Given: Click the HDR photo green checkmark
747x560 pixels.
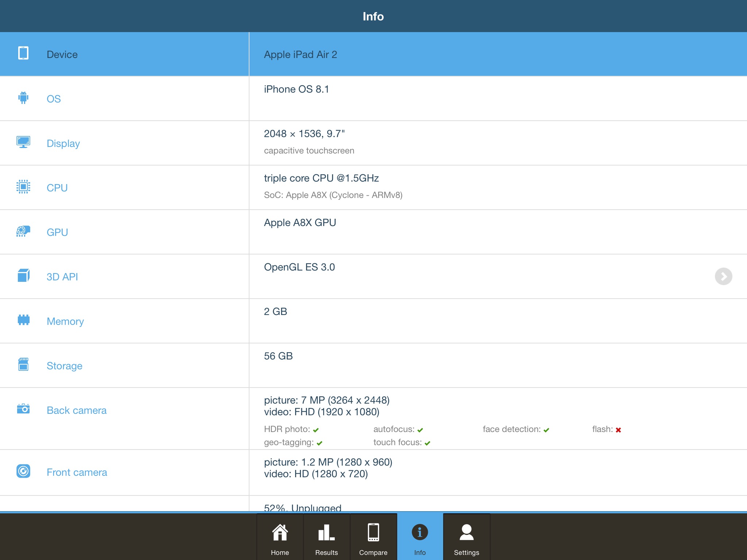Looking at the screenshot, I should click(316, 430).
